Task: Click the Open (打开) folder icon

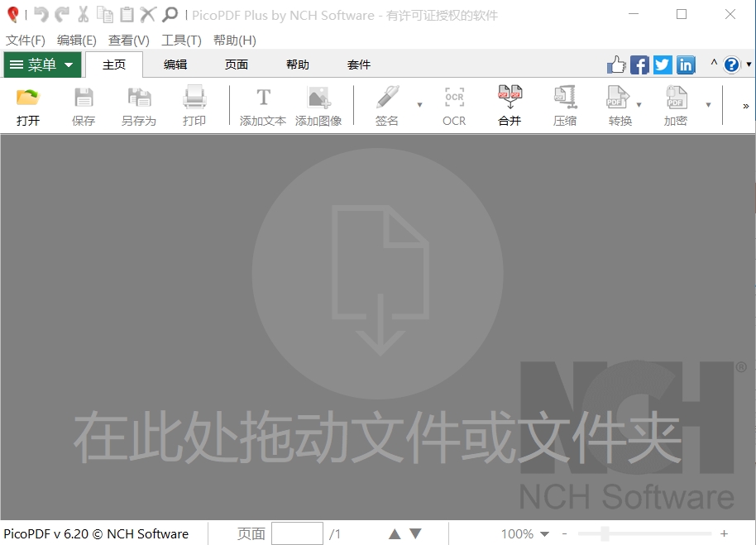Action: 27,98
